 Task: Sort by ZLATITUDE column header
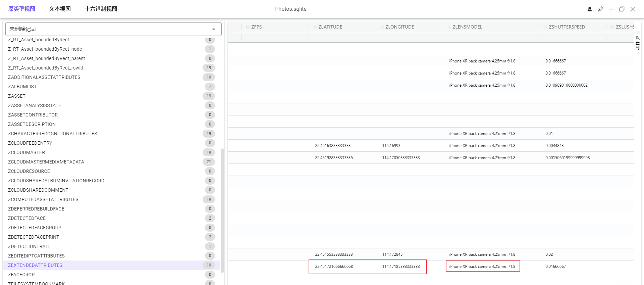[x=330, y=27]
